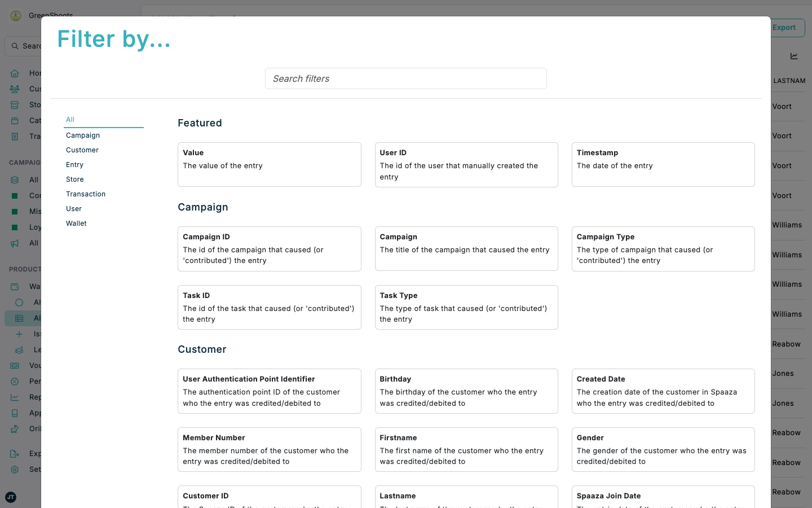Click the Search filters input field
The image size is (812, 508).
click(x=406, y=78)
